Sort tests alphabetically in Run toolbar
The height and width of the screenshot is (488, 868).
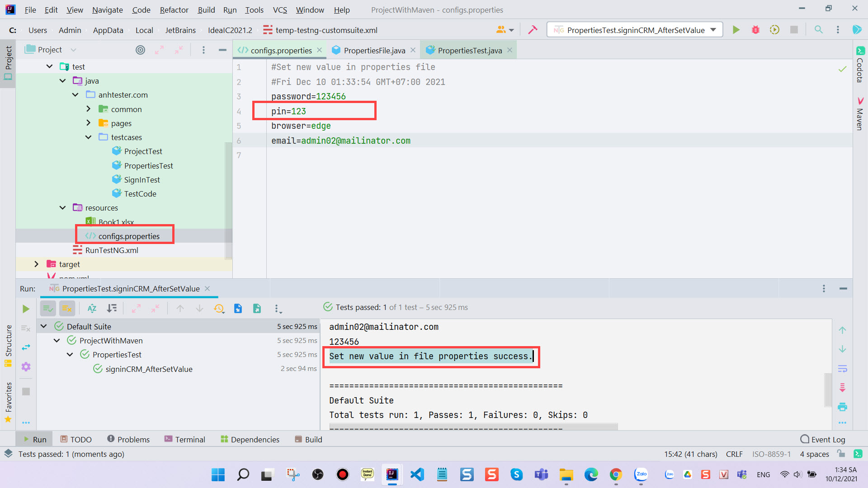[x=92, y=309]
